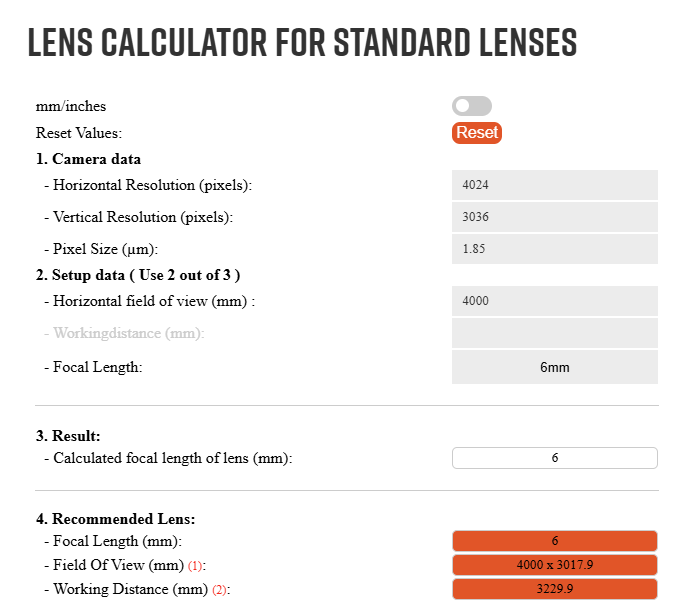Click the Lens Calculator page title
Screen dimensions: 696x608
pos(302,42)
